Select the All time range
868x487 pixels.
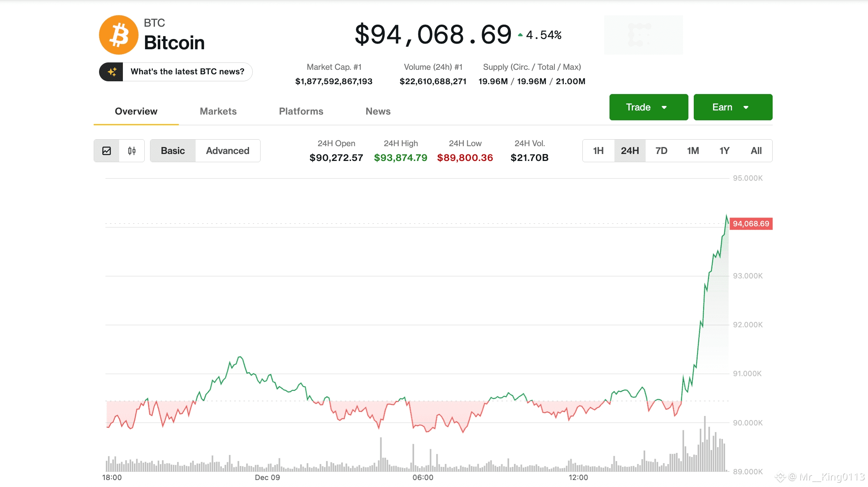(756, 151)
